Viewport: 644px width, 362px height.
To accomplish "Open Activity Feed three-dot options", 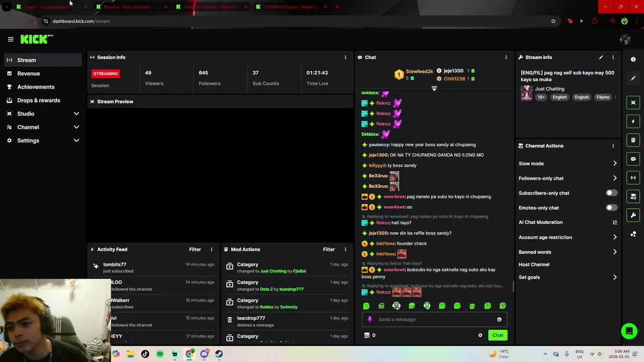I will coord(211,249).
